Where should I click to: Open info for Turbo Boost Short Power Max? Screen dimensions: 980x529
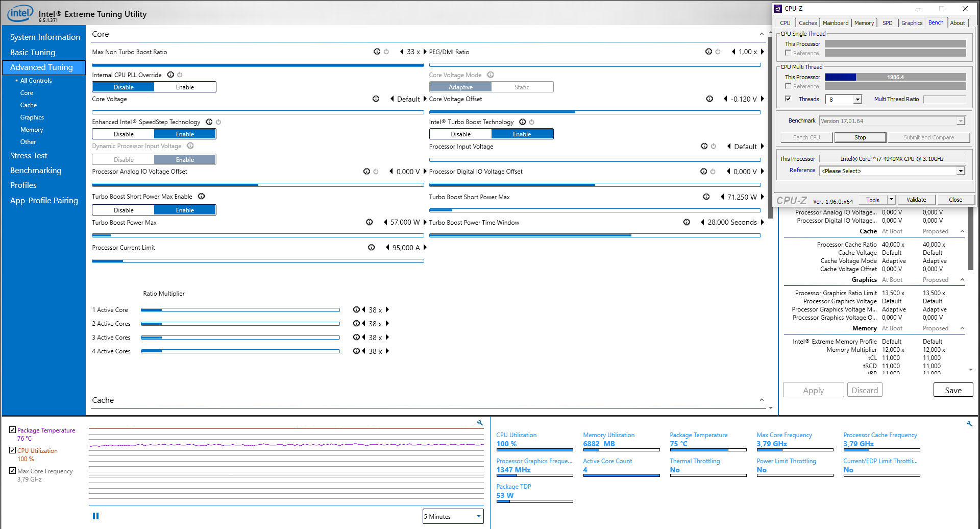tap(706, 197)
